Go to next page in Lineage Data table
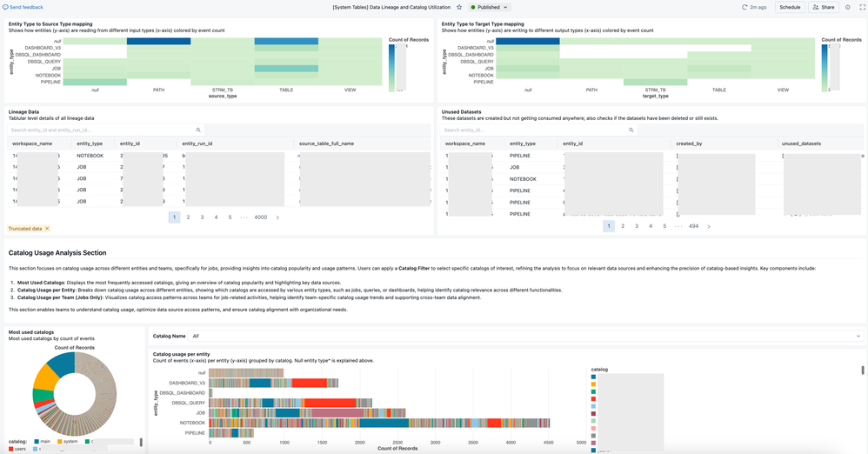This screenshot has height=454, width=868. pyautogui.click(x=277, y=217)
